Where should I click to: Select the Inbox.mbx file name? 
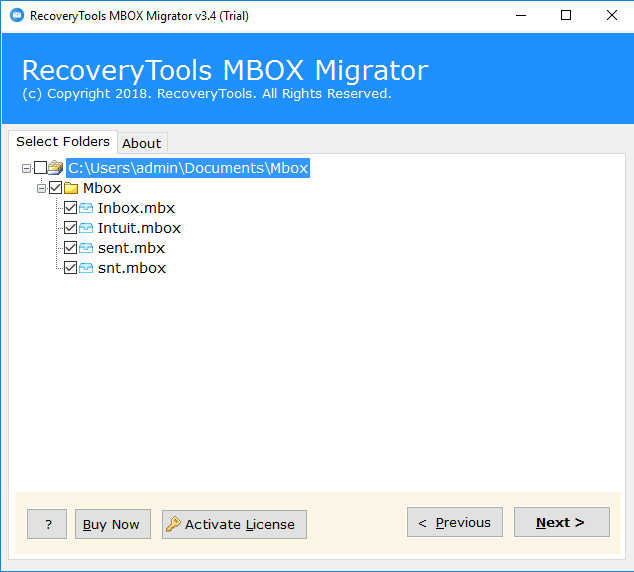[x=136, y=208]
